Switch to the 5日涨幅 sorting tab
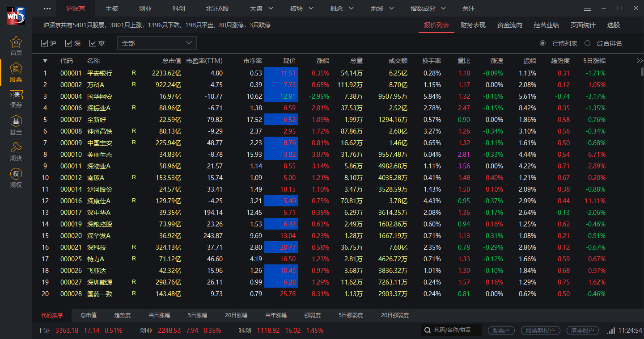The image size is (644, 339). click(x=197, y=315)
